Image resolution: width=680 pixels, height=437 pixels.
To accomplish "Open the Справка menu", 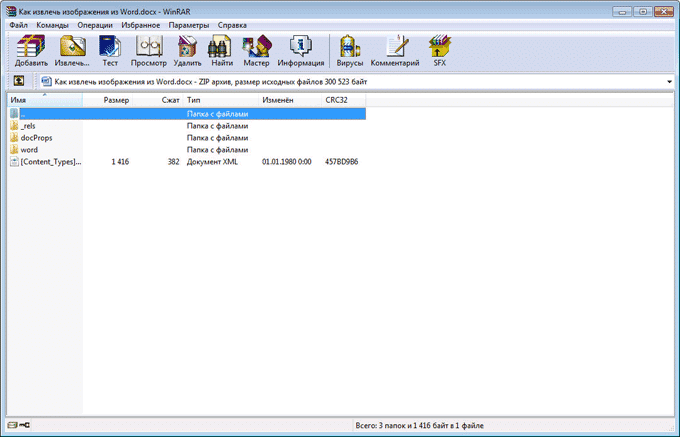I will tap(232, 25).
